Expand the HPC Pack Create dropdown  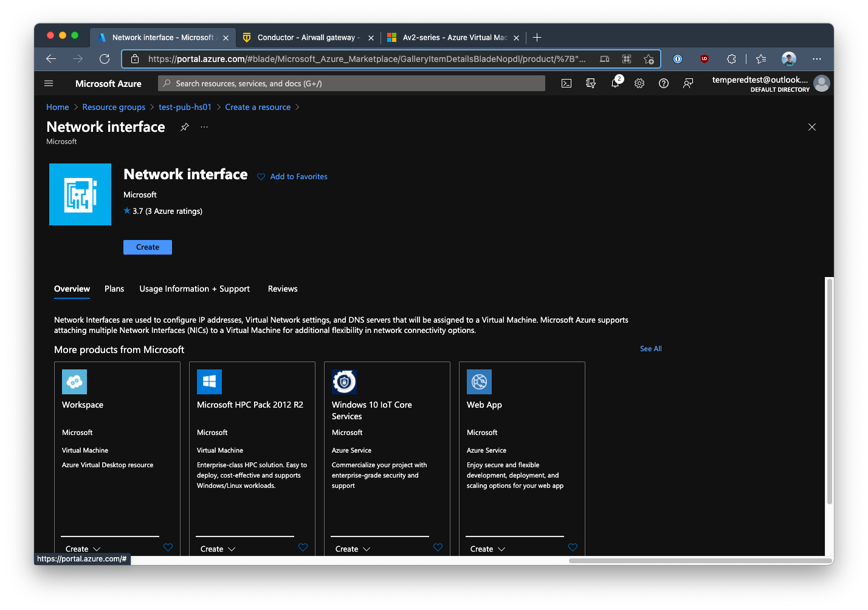point(218,549)
